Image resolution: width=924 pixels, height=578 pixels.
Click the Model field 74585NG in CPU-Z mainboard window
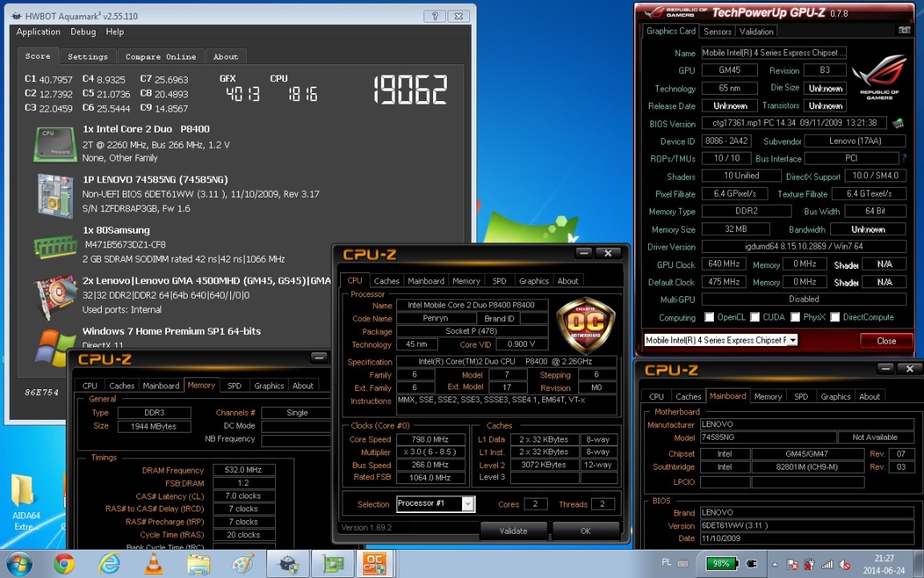(768, 437)
